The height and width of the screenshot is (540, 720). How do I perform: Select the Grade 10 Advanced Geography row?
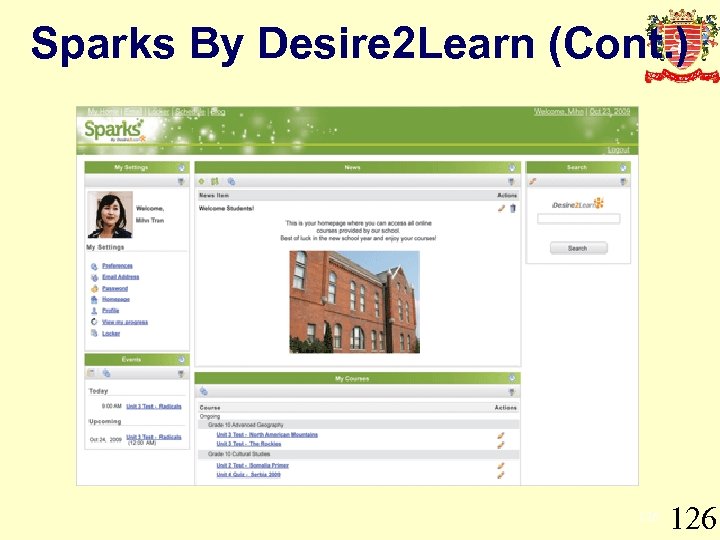tap(358, 425)
